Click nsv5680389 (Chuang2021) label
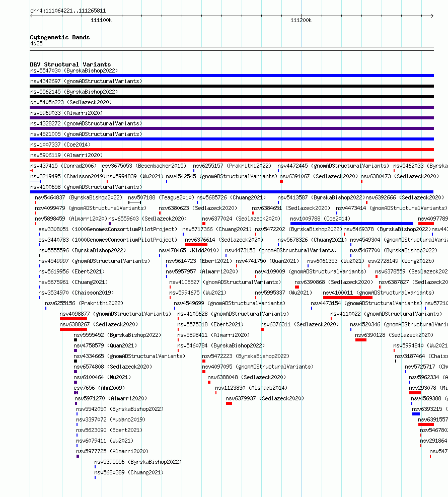Viewport: 448px width, 497px height. [x=129, y=473]
